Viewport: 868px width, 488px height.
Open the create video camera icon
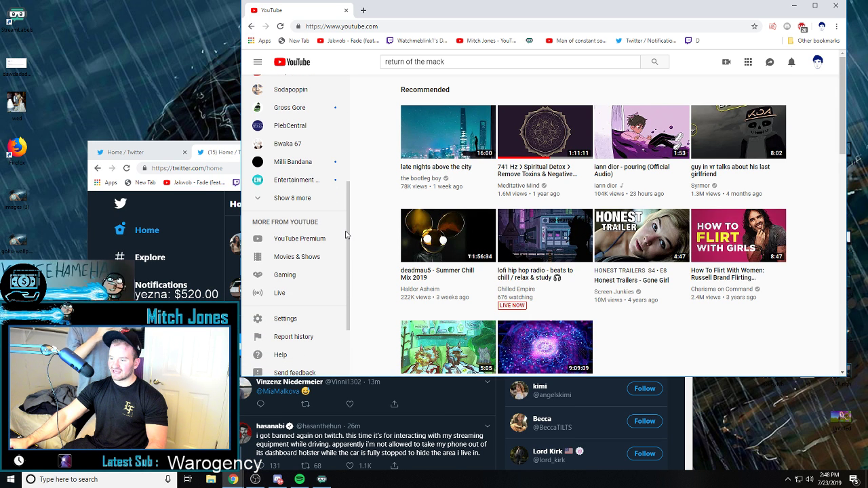pos(726,62)
